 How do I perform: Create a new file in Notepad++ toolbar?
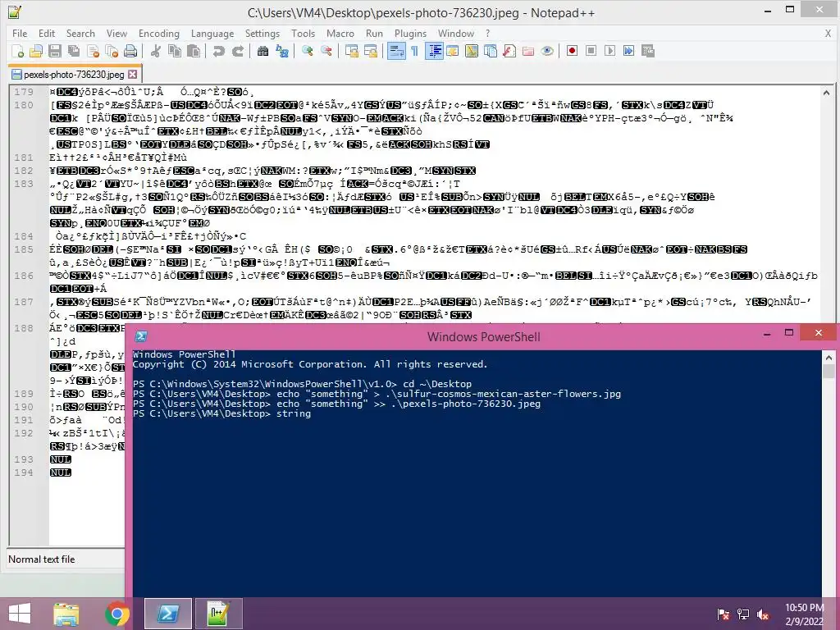pyautogui.click(x=18, y=51)
